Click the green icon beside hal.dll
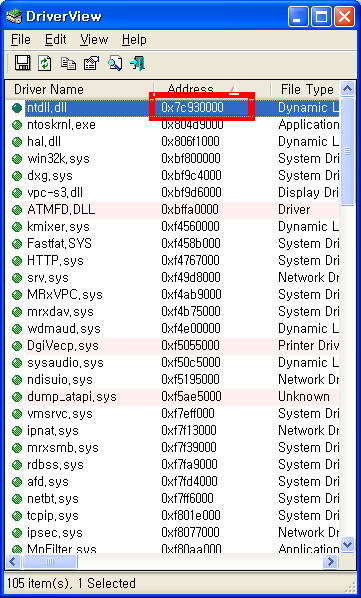The height and width of the screenshot is (598, 361). pos(17,142)
